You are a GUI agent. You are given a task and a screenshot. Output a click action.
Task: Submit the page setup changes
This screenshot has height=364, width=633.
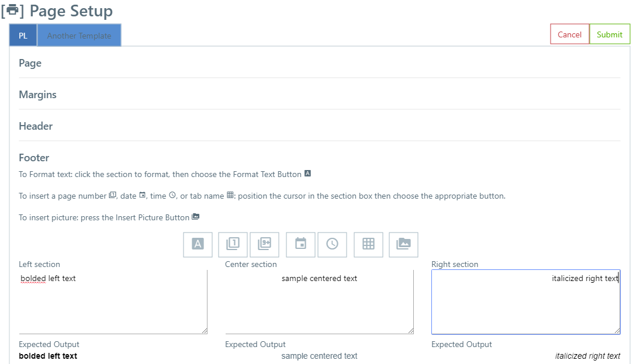[x=610, y=34]
